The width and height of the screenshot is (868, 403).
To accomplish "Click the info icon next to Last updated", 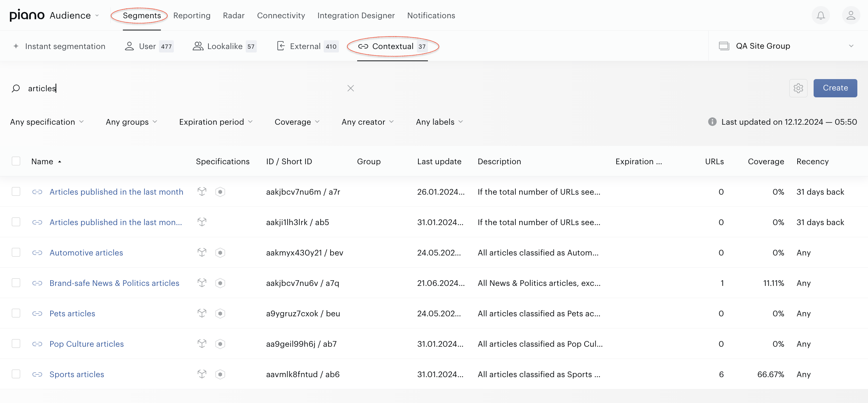I will point(712,122).
